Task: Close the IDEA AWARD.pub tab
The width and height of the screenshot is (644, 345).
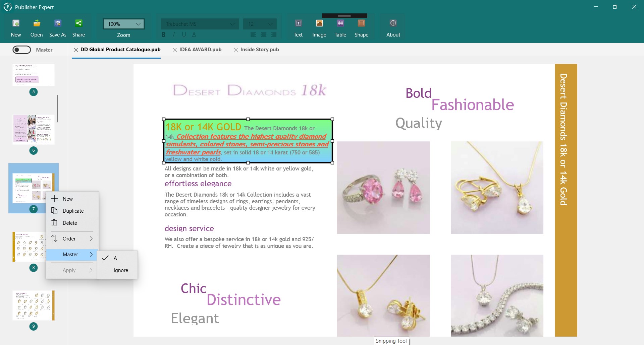Action: pyautogui.click(x=175, y=50)
